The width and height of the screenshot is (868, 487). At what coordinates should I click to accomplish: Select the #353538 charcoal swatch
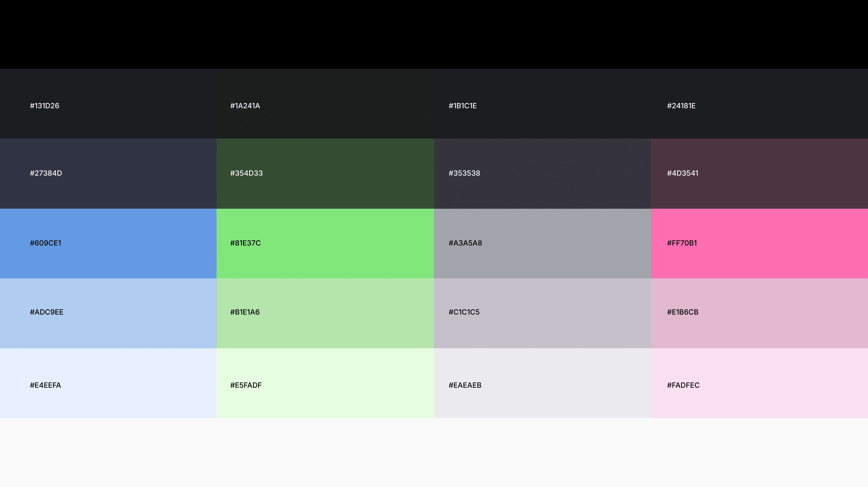click(542, 173)
